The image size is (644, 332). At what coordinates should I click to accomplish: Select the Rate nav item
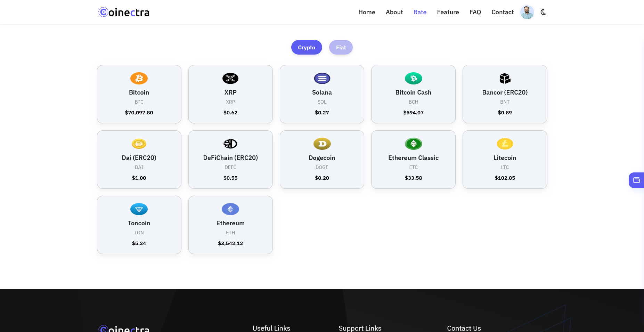420,12
